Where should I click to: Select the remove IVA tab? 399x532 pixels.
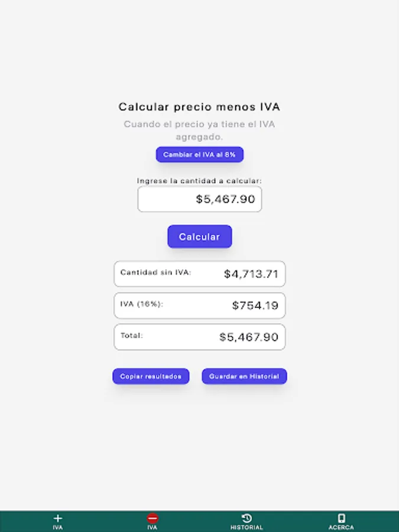click(x=153, y=520)
